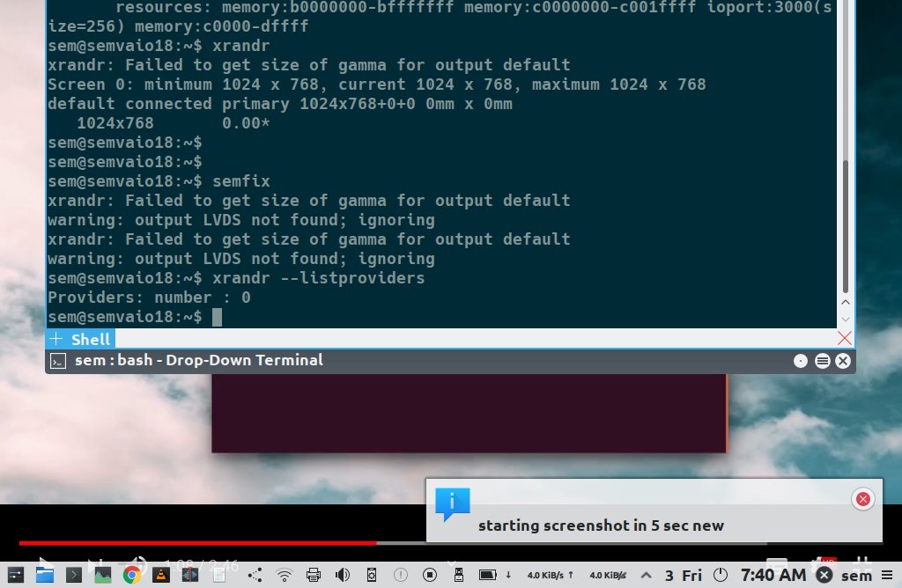
Task: Expand the hidden system tray arrow
Action: click(646, 575)
